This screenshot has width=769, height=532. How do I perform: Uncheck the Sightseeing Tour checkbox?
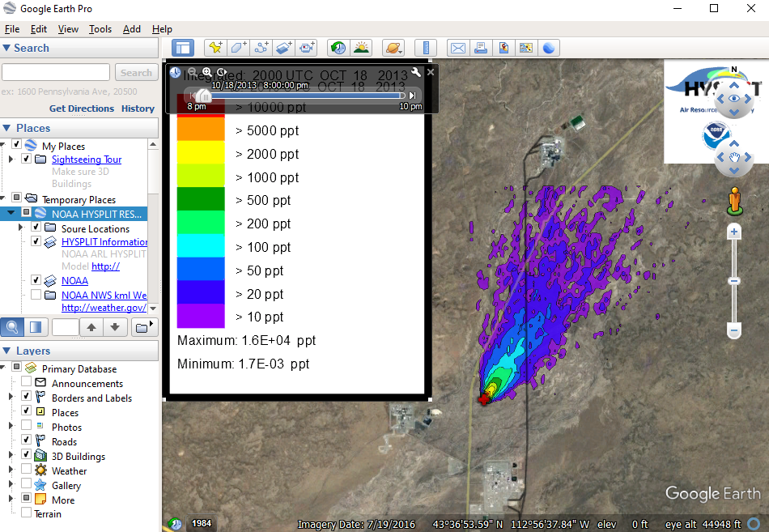coord(27,159)
